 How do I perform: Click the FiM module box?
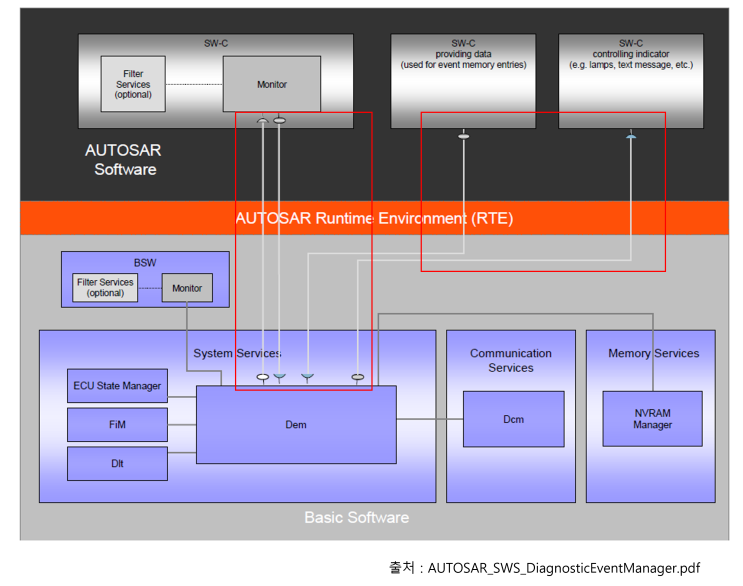click(x=117, y=424)
